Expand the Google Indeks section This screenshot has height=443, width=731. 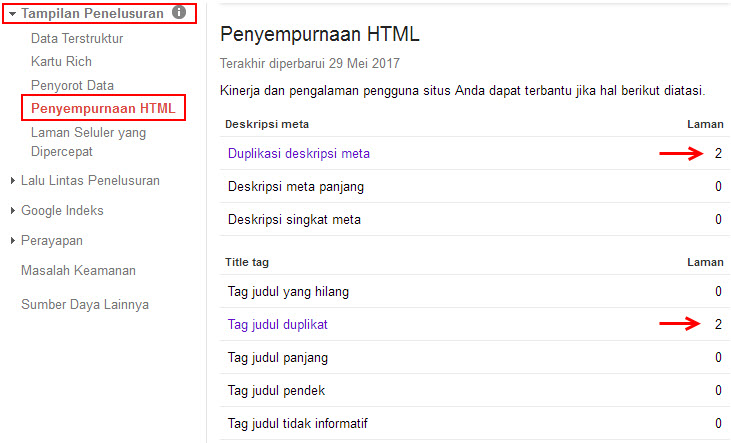click(x=13, y=210)
